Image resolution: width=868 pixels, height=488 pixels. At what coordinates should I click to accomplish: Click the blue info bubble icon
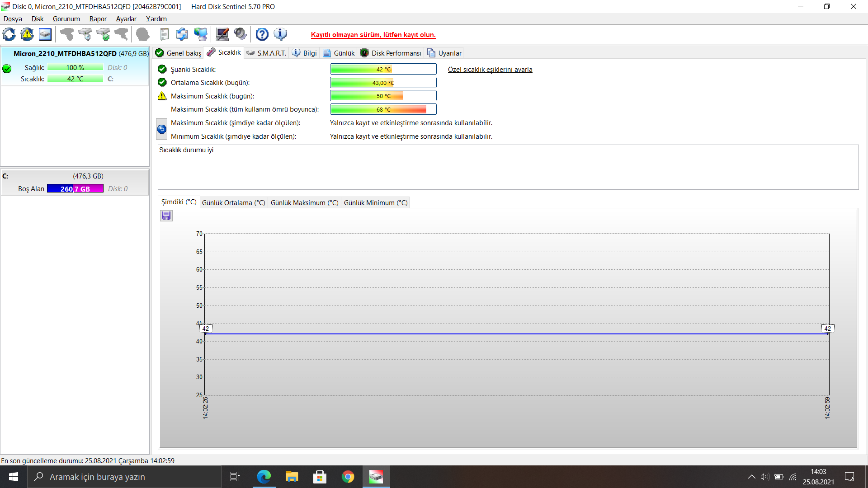click(280, 34)
